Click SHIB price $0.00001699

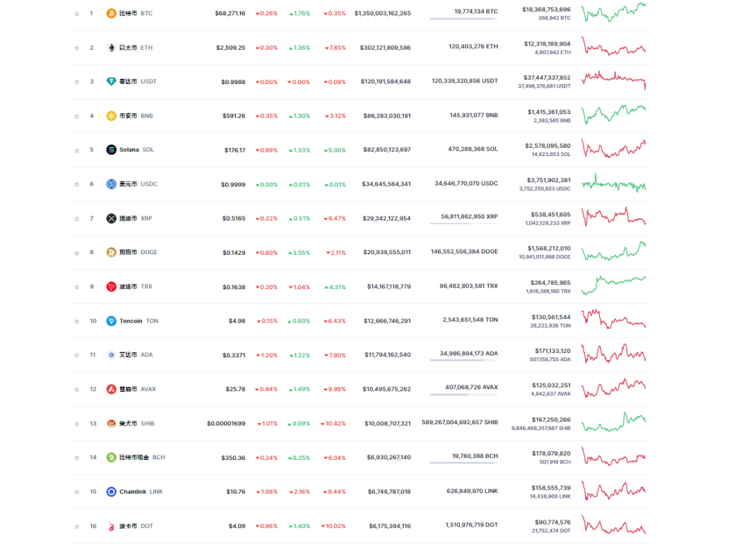point(226,424)
